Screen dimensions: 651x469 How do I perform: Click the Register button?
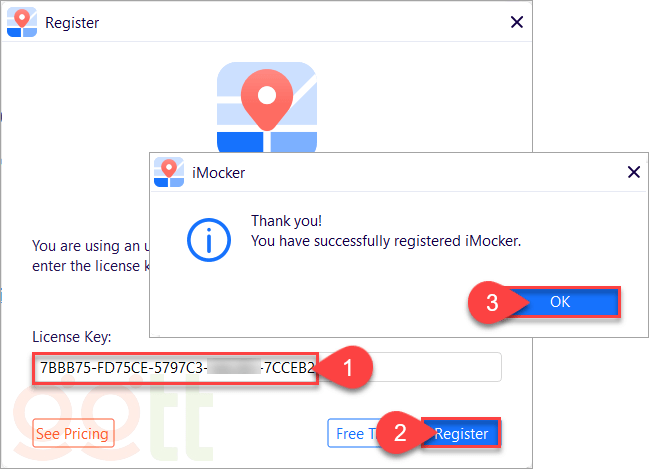click(461, 434)
